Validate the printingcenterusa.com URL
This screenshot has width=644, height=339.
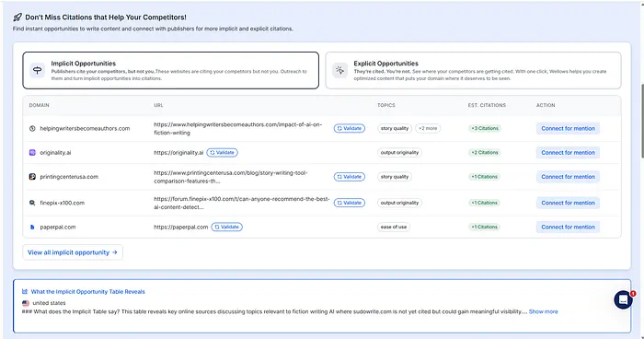pos(349,177)
